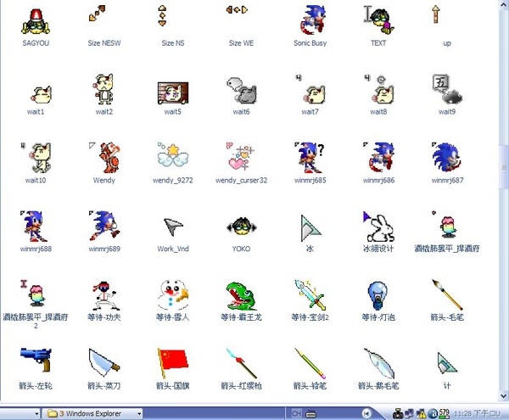
Task: Select the wendy_9272 winged star cursor
Action: tap(173, 154)
